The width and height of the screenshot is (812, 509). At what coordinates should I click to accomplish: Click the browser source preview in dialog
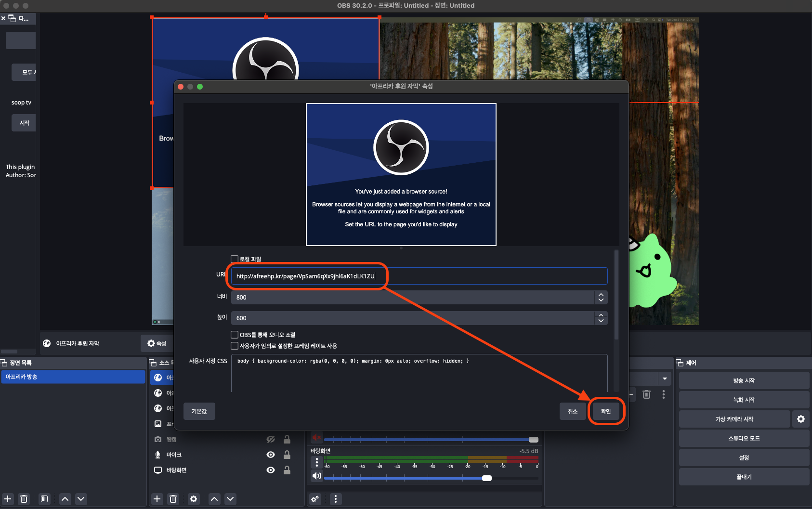(401, 174)
